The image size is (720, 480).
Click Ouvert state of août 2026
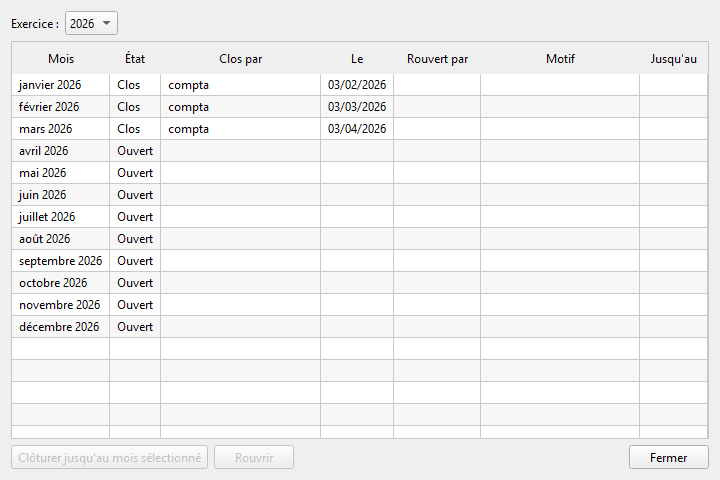coord(135,239)
